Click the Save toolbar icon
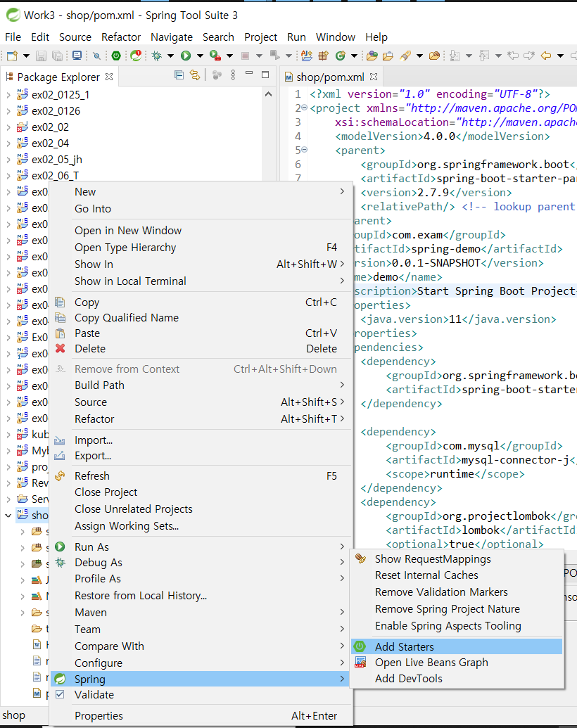 tap(41, 56)
